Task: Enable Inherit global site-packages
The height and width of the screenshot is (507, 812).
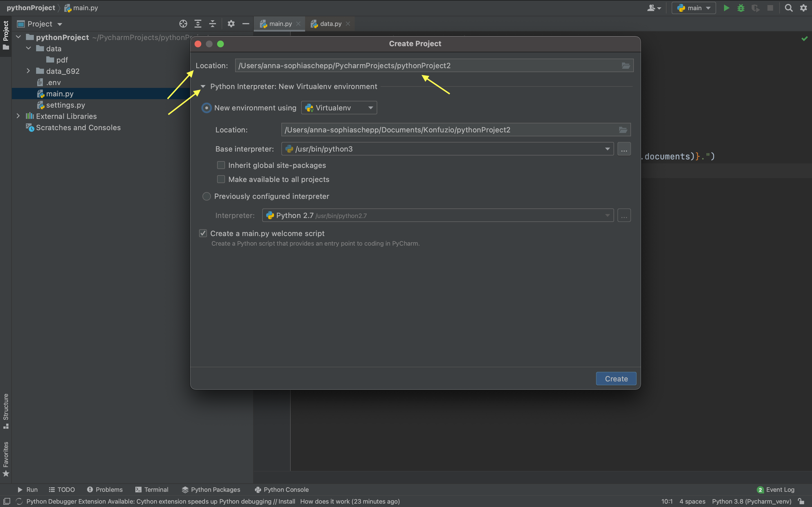Action: click(x=221, y=165)
